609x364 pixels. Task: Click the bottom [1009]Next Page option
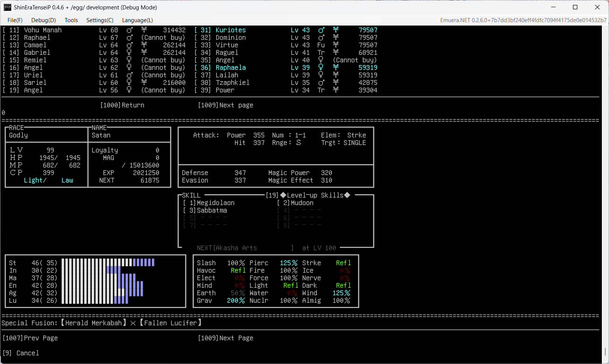coord(226,338)
